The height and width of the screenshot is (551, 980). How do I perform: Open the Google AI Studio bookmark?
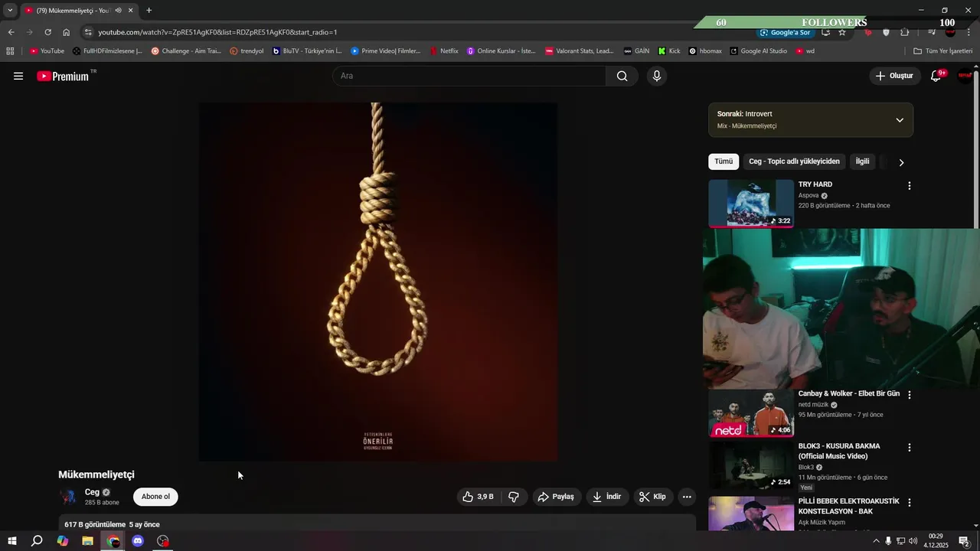point(758,51)
